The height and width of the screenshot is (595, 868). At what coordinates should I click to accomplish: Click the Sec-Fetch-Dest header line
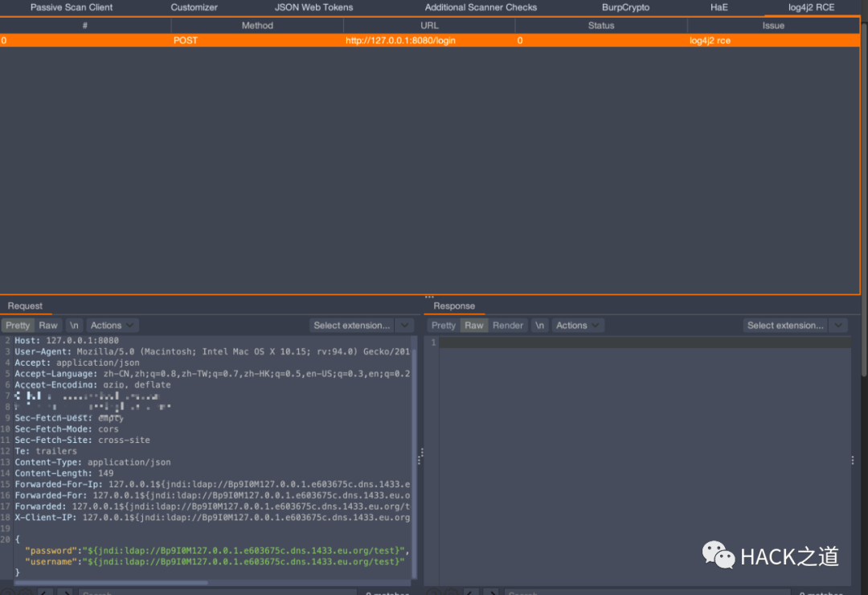click(x=69, y=418)
